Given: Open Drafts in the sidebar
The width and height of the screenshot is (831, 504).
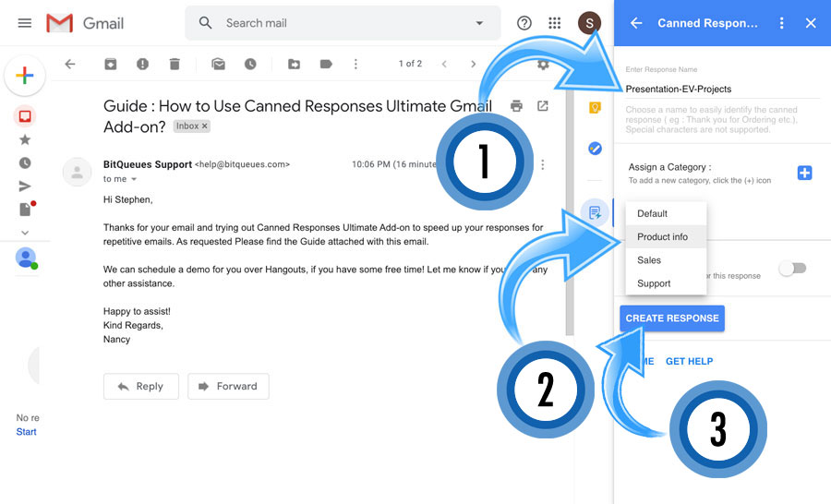Looking at the screenshot, I should pyautogui.click(x=26, y=209).
